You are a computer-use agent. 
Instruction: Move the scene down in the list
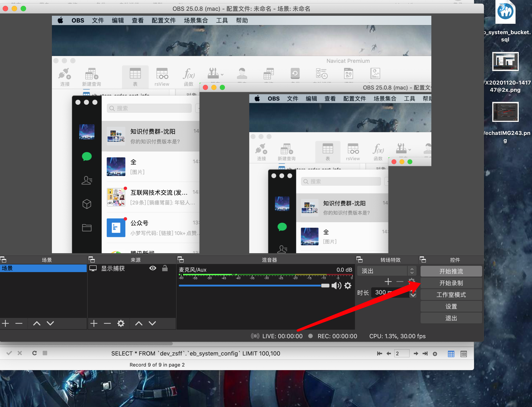(x=50, y=323)
